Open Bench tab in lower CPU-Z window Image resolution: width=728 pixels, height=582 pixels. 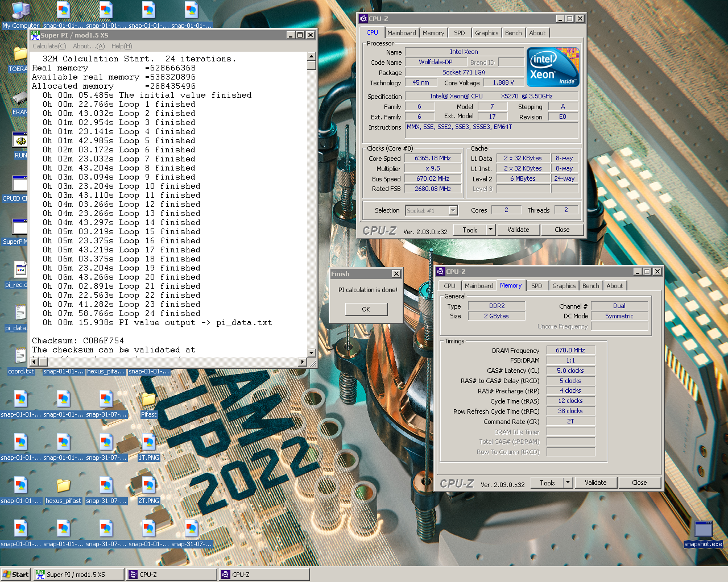pyautogui.click(x=591, y=286)
